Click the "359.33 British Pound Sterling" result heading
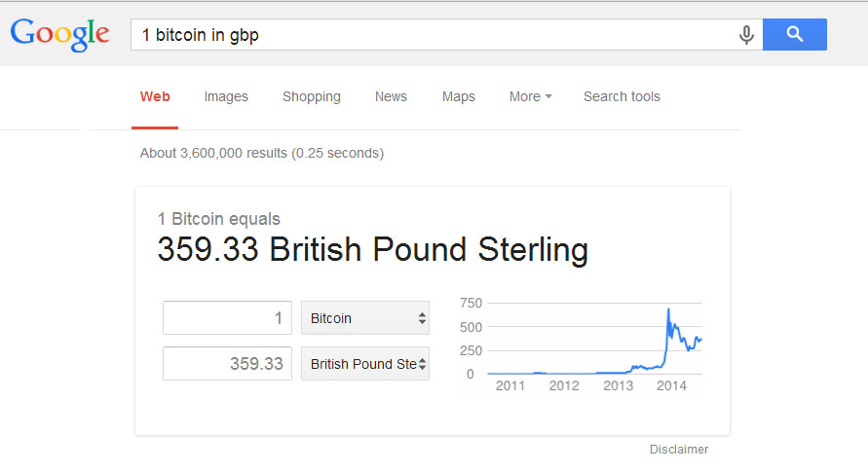 click(x=372, y=250)
